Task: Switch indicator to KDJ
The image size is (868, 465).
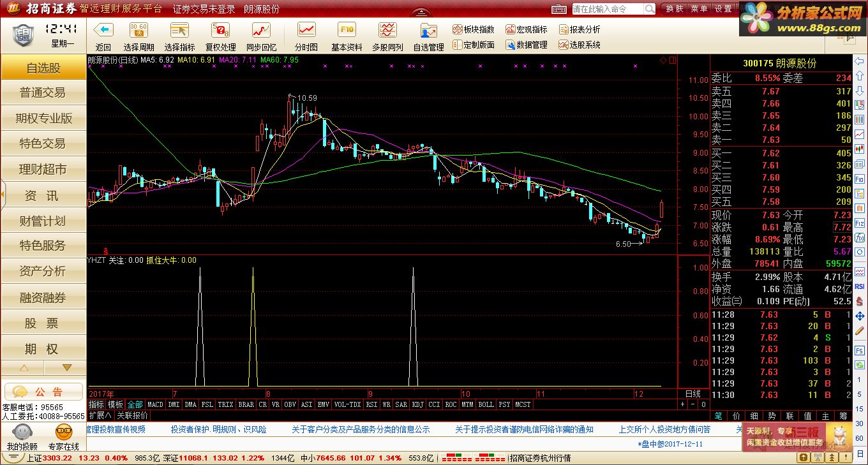Action: (417, 404)
